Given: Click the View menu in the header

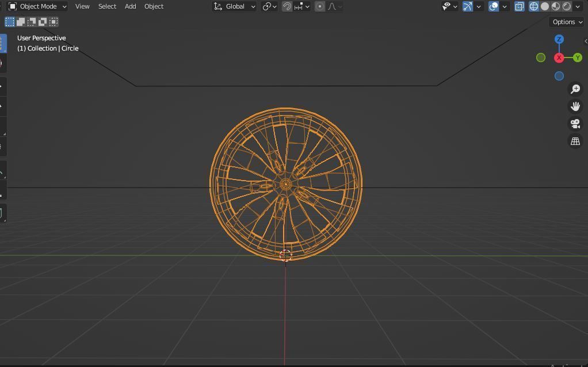Looking at the screenshot, I should click(82, 6).
